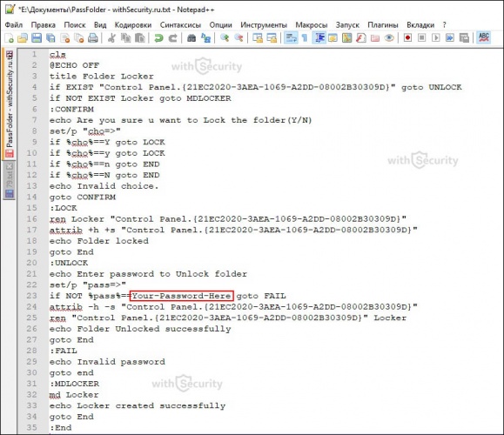Click the Save file floppy icon

pyautogui.click(x=37, y=38)
